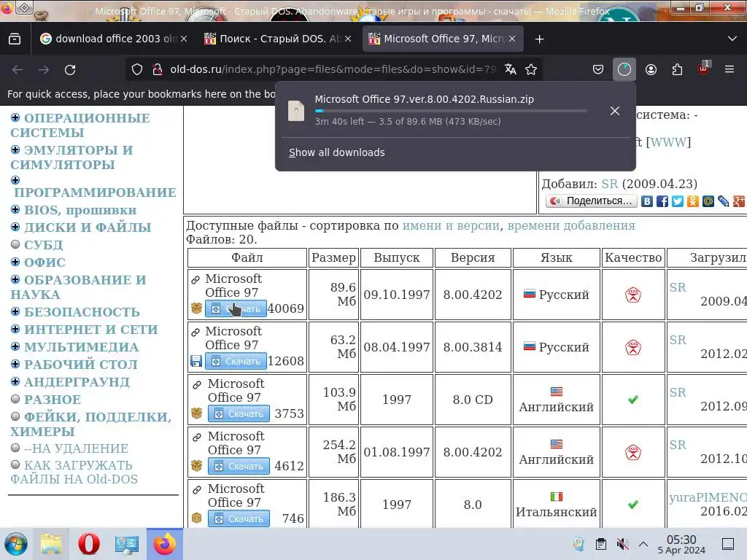Screen dimensions: 747x560
Task: Go back to previous page
Action: (18, 69)
